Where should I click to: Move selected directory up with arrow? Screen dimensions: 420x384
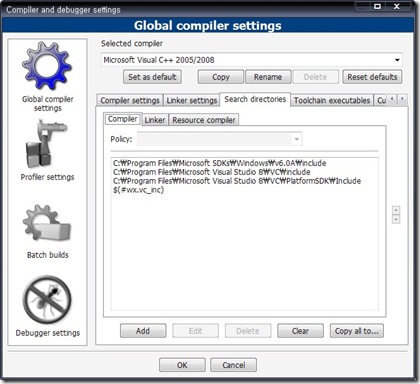click(x=396, y=210)
